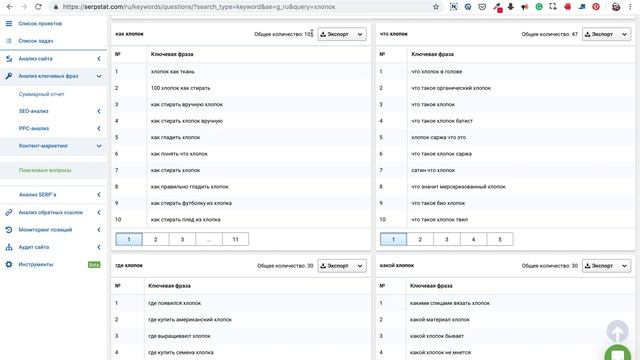Viewport: 640px width, 360px height.
Task: Click the Анализ сайта icon
Action: pos(9,59)
